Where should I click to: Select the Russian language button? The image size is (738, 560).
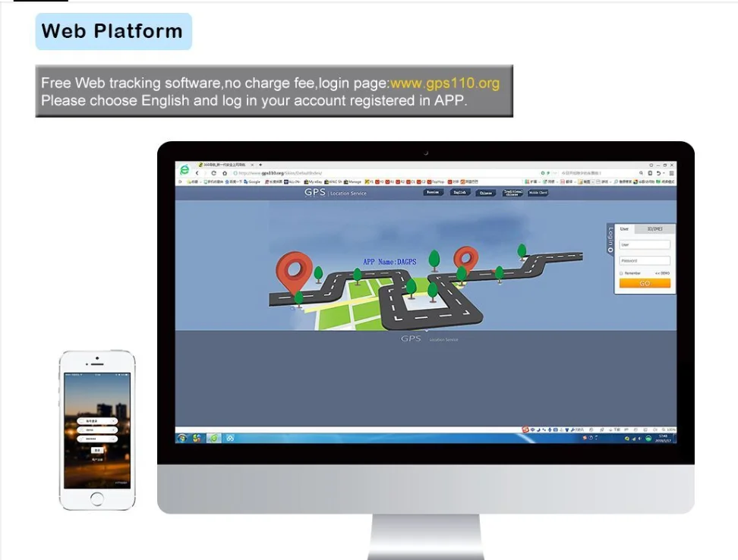tap(433, 192)
